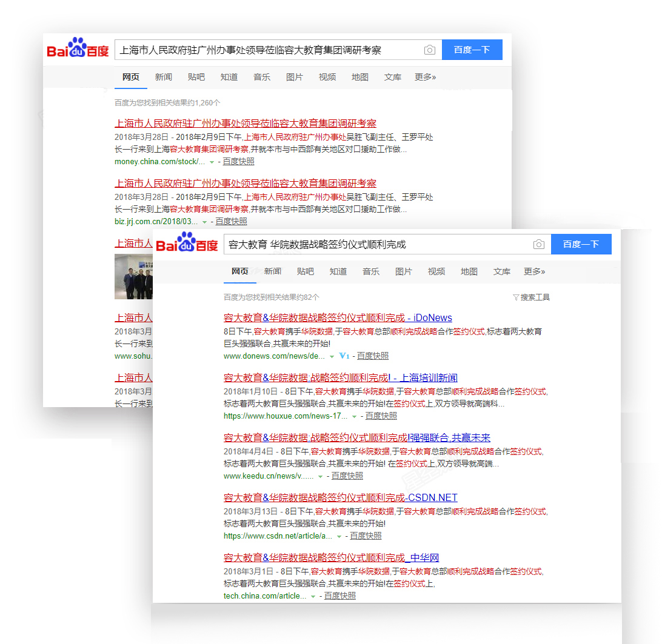Click the https://www.houxue.com/news-17 URL
Viewport: 662px width, 644px height.
click(286, 416)
